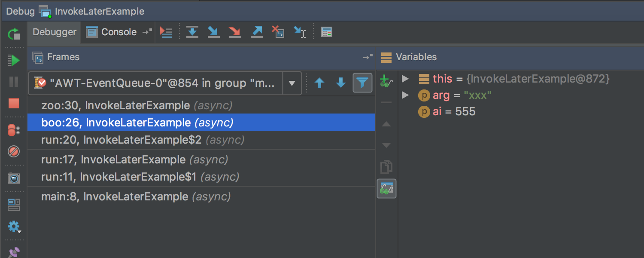The width and height of the screenshot is (644, 258).
Task: Expand the 'this' variable node
Action: 404,79
